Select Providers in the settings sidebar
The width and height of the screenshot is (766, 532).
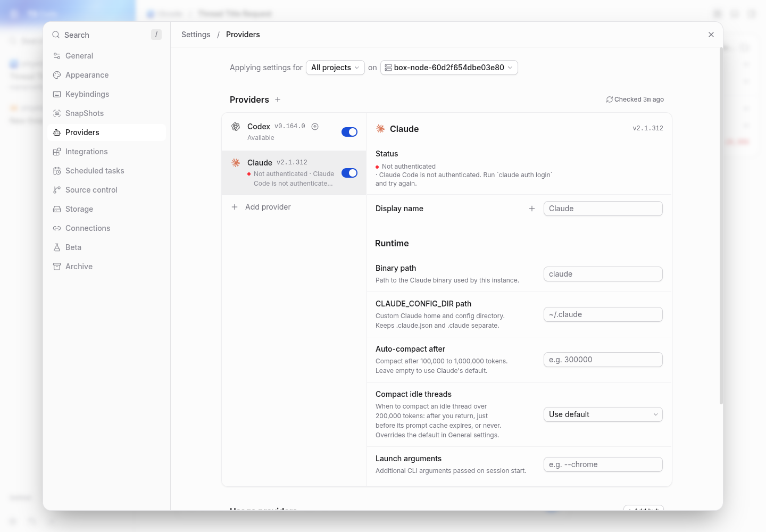tap(106, 132)
